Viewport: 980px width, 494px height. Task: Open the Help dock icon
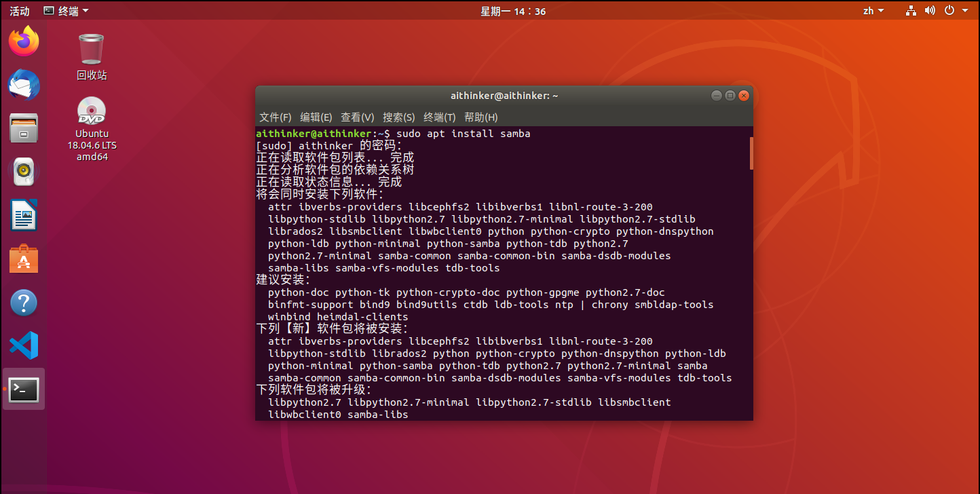coord(24,303)
